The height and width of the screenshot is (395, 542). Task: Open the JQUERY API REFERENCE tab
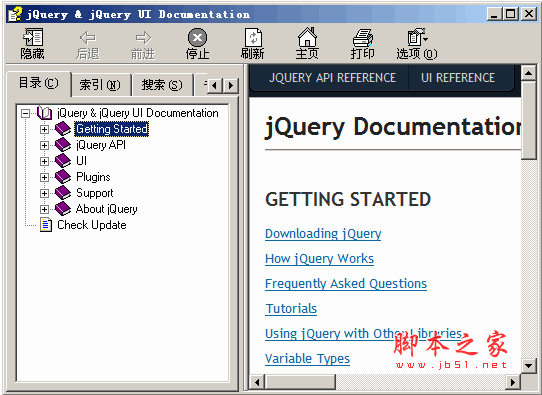click(x=332, y=78)
